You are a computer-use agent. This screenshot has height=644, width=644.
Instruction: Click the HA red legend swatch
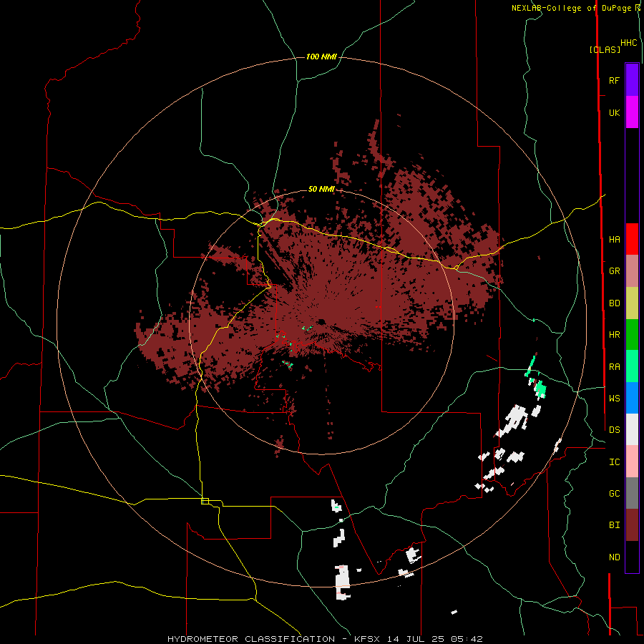632,239
